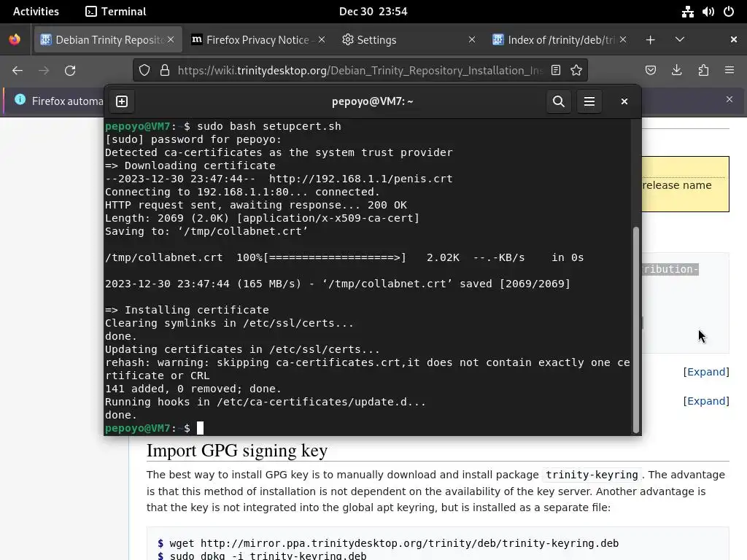Close the Index of /trinity/deb tab

pos(623,39)
